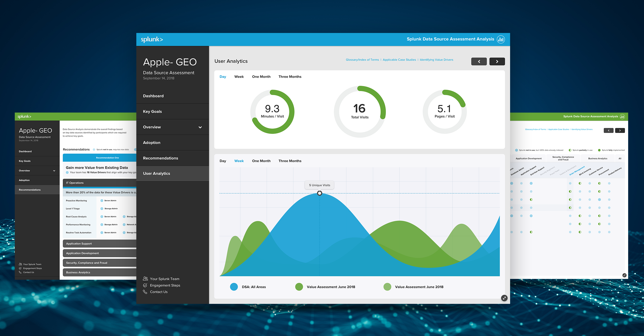The width and height of the screenshot is (644, 336).
Task: Click the 16 Total Visits gauge
Action: [360, 112]
